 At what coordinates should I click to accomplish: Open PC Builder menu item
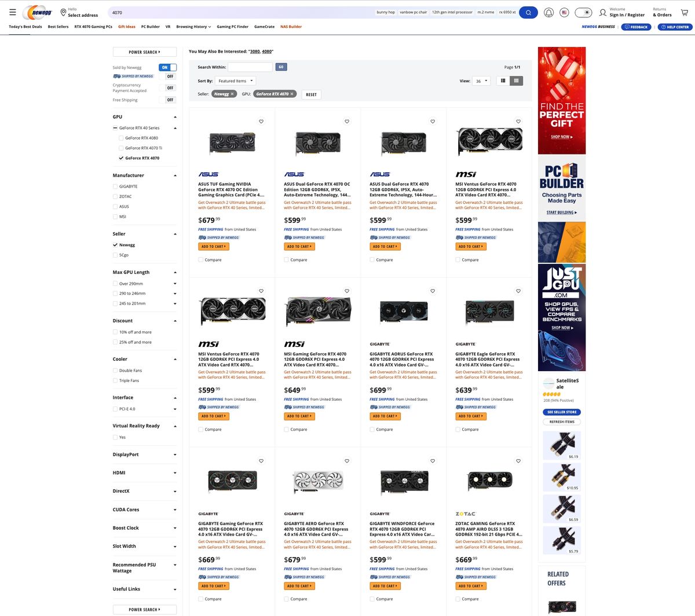[x=151, y=27]
